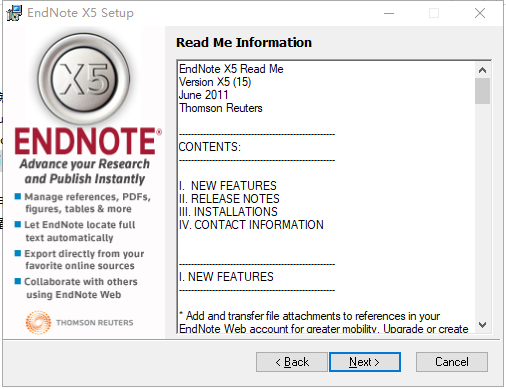
Task: Close the EndNote X5 Setup window
Action: (480, 13)
